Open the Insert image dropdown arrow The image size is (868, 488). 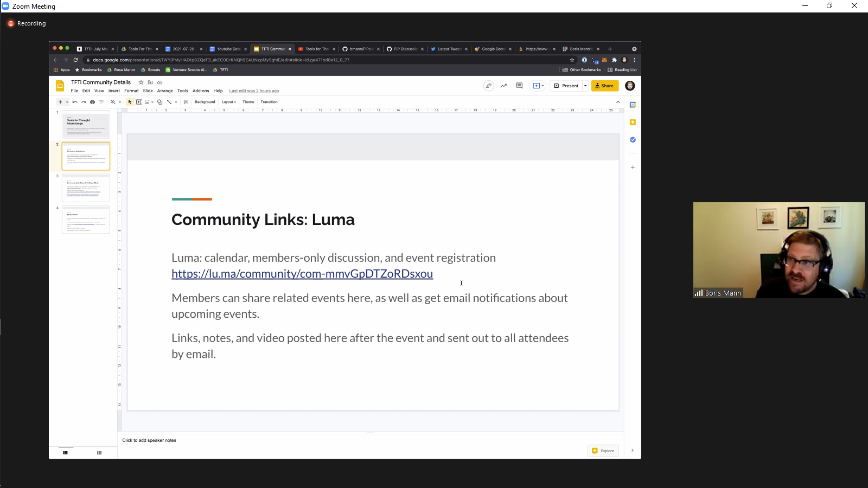[x=152, y=102]
